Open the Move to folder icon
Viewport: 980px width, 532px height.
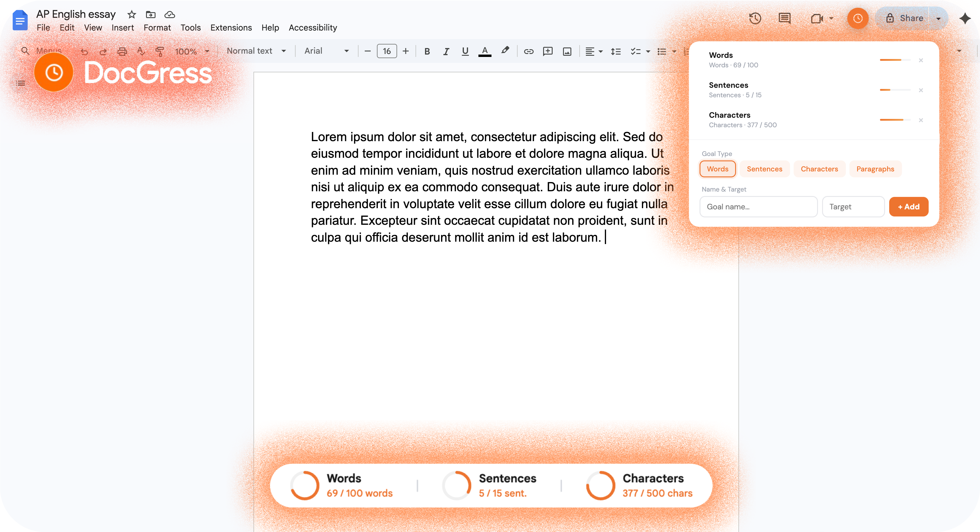(x=151, y=15)
